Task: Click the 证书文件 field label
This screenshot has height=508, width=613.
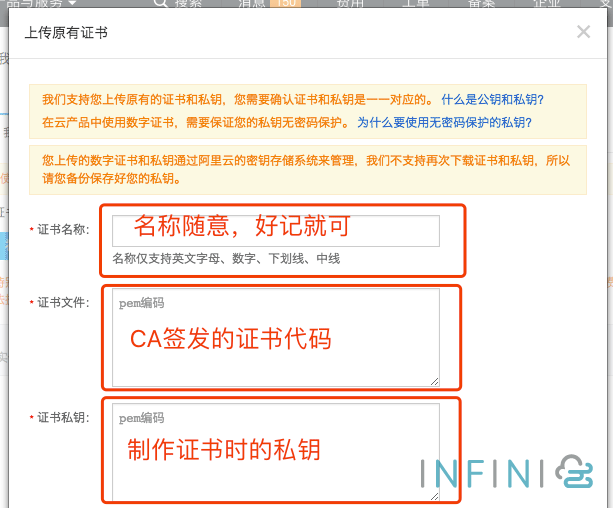Action: [x=63, y=302]
